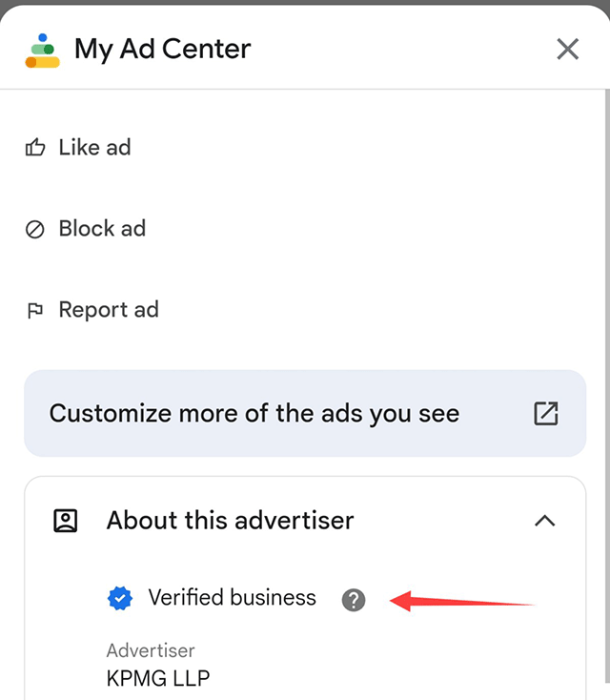Viewport: 610px width, 700px height.
Task: Click the KPMG LLP advertiser name
Action: tap(158, 679)
